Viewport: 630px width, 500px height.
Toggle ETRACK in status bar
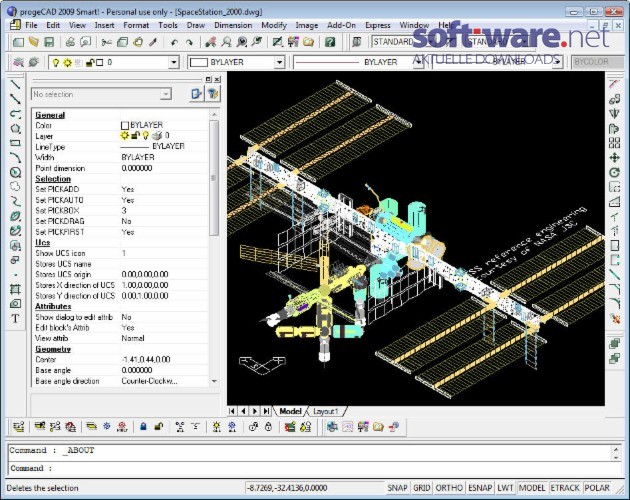565,488
